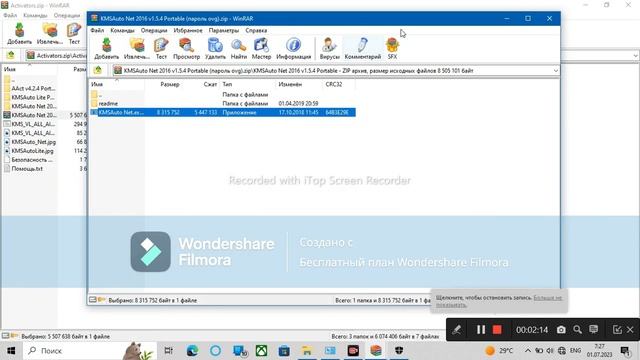Click Добавить icon in front WinRAR toolbar

[x=107, y=48]
